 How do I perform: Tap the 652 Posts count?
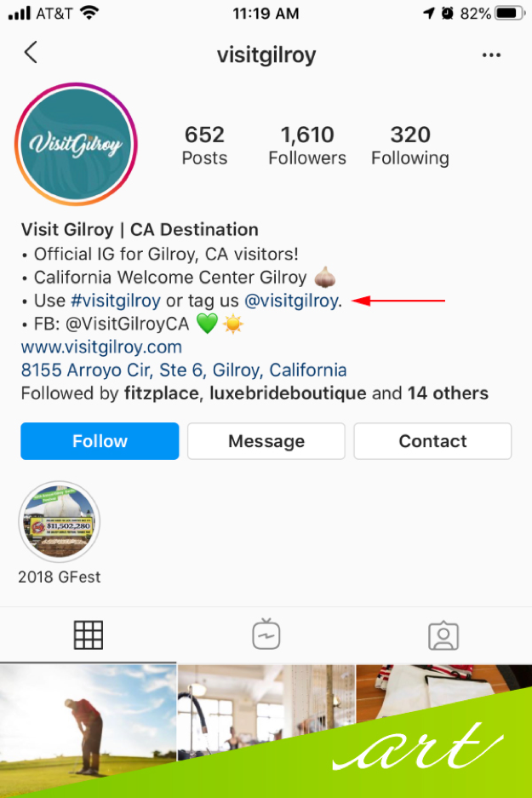tap(204, 146)
